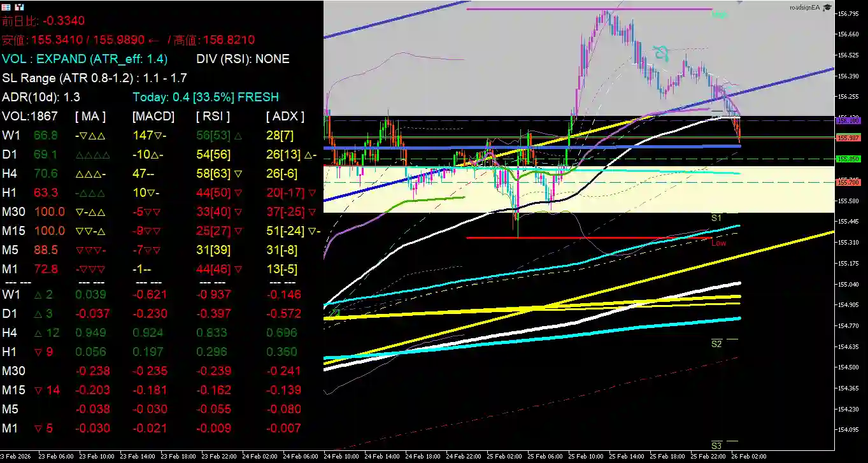Viewport: 868px width, 463px height.
Task: Click the [ADX] column header
Action: click(x=285, y=117)
